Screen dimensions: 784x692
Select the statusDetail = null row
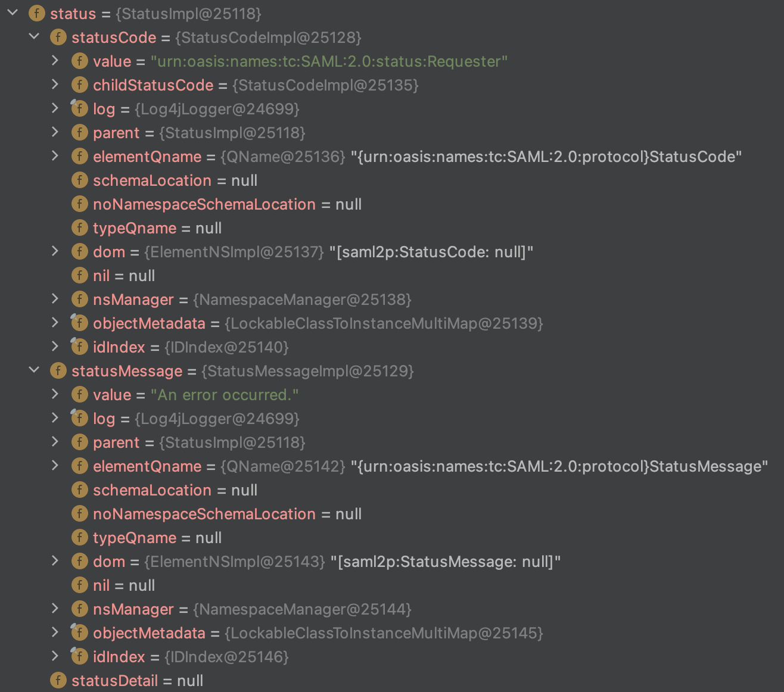click(137, 681)
